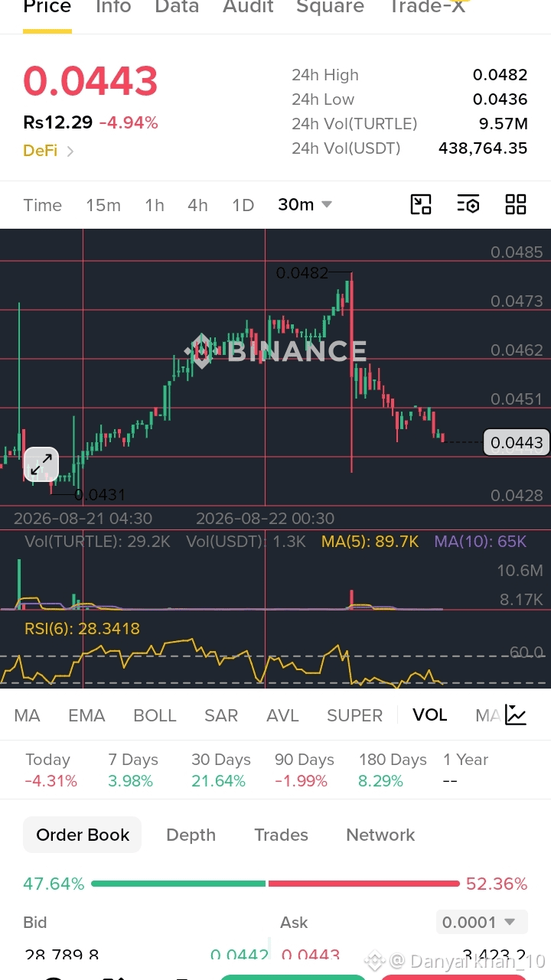Open the Network tab

(380, 835)
